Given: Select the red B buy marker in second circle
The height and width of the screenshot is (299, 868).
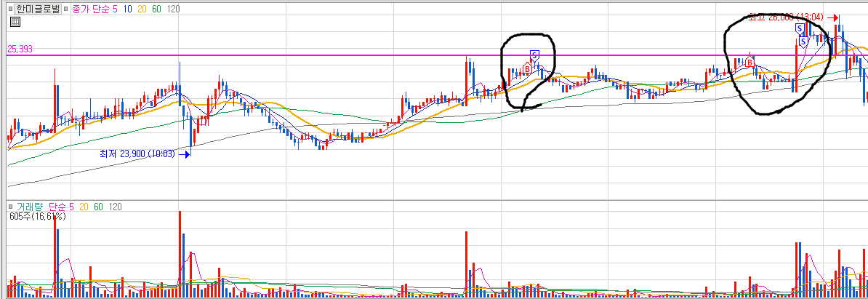Looking at the screenshot, I should (x=750, y=62).
